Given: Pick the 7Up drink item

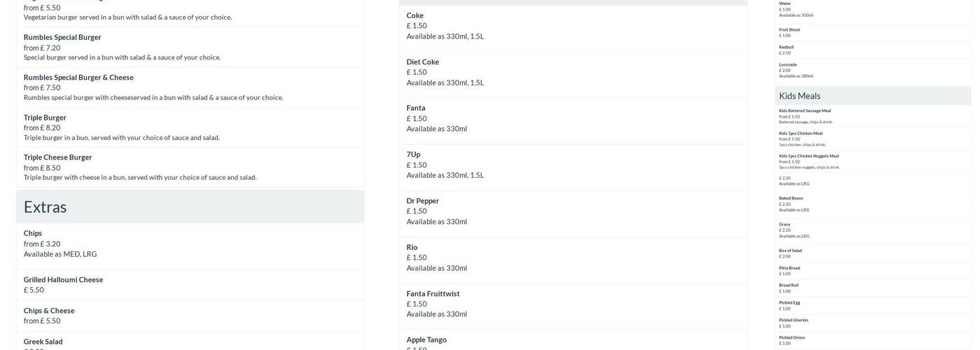Looking at the screenshot, I should point(414,155).
